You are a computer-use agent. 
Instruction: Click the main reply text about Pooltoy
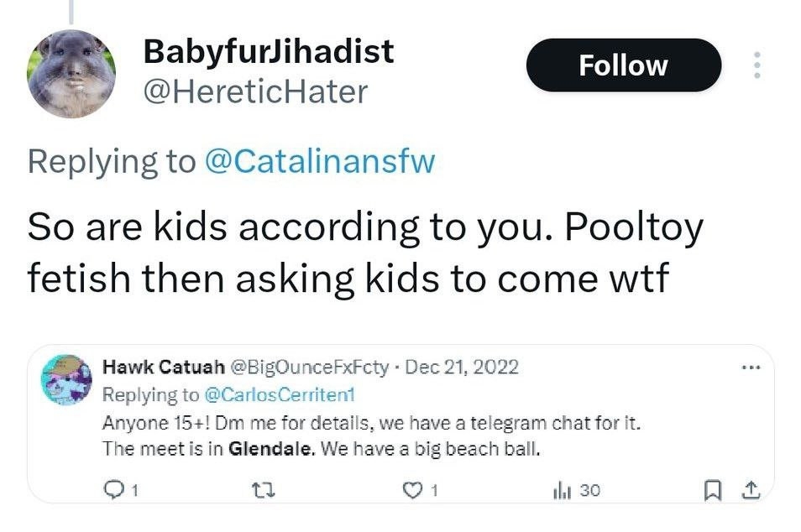[x=364, y=252]
